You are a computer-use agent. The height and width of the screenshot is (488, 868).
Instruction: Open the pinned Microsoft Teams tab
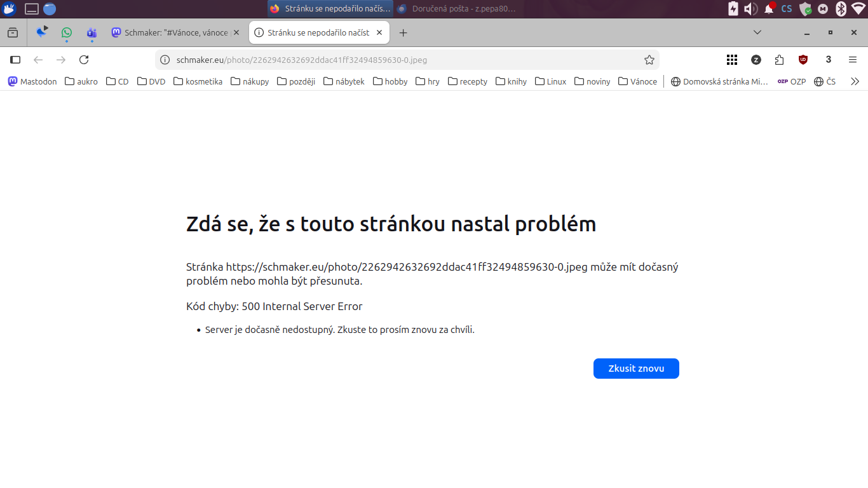[x=92, y=32]
